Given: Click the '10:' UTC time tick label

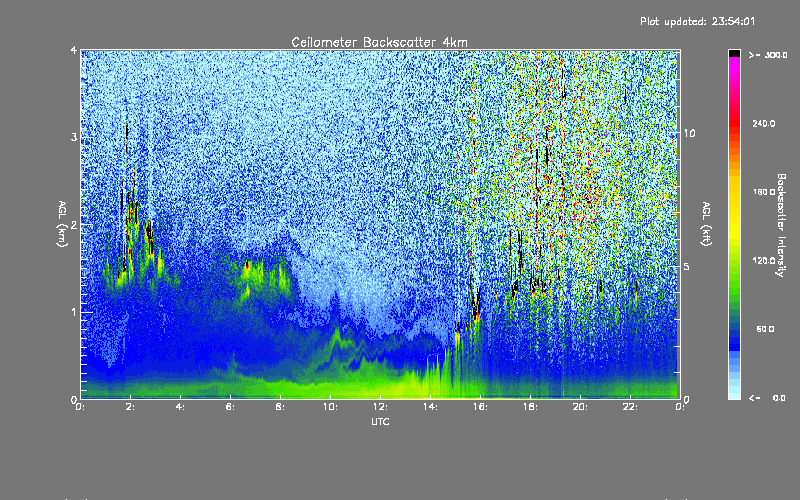Looking at the screenshot, I should click(330, 407).
